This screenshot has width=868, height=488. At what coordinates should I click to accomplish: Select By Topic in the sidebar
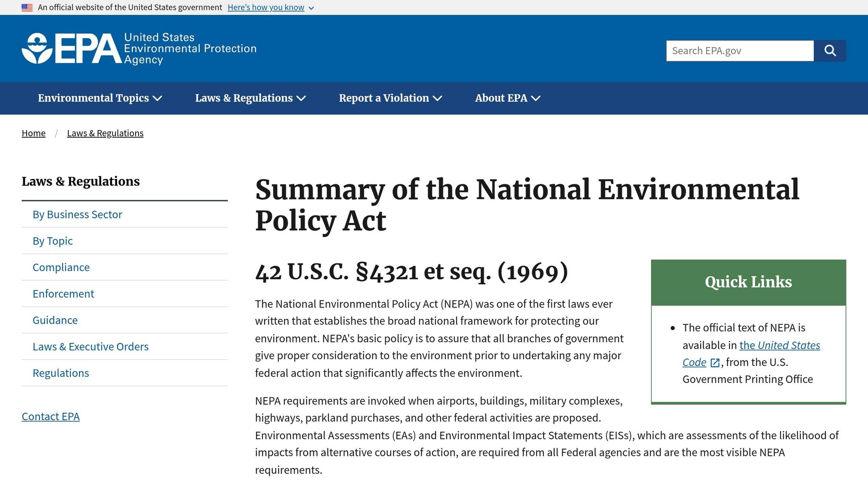pyautogui.click(x=125, y=241)
